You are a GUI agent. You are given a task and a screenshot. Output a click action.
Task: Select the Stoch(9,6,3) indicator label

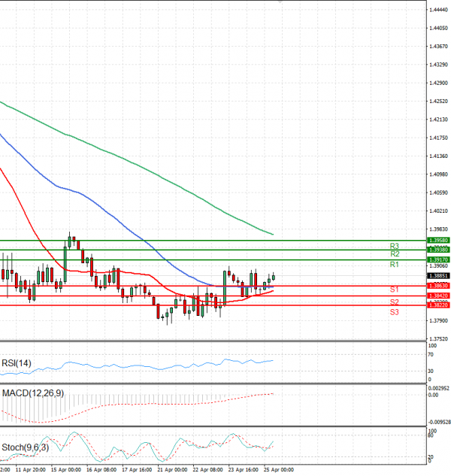pyautogui.click(x=26, y=447)
